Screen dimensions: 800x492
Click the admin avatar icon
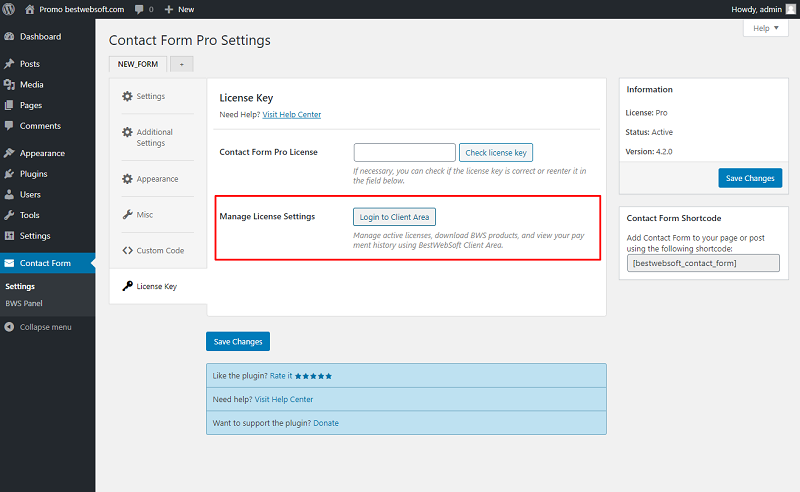790,9
